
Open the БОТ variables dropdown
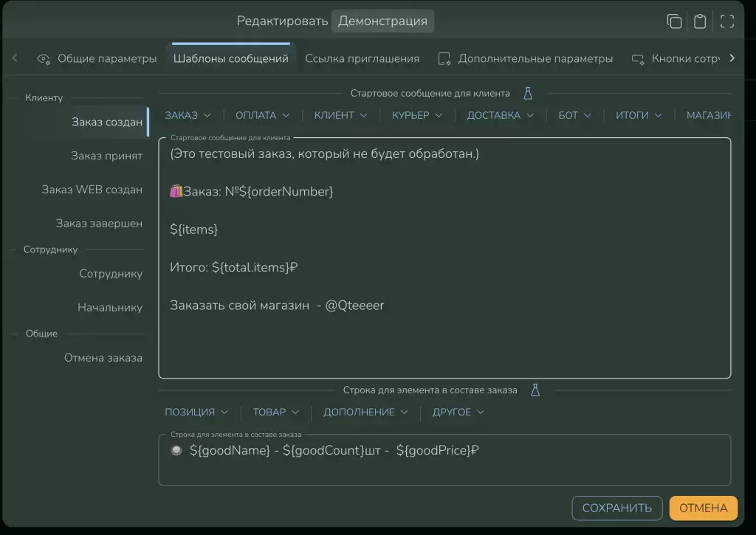click(x=574, y=115)
